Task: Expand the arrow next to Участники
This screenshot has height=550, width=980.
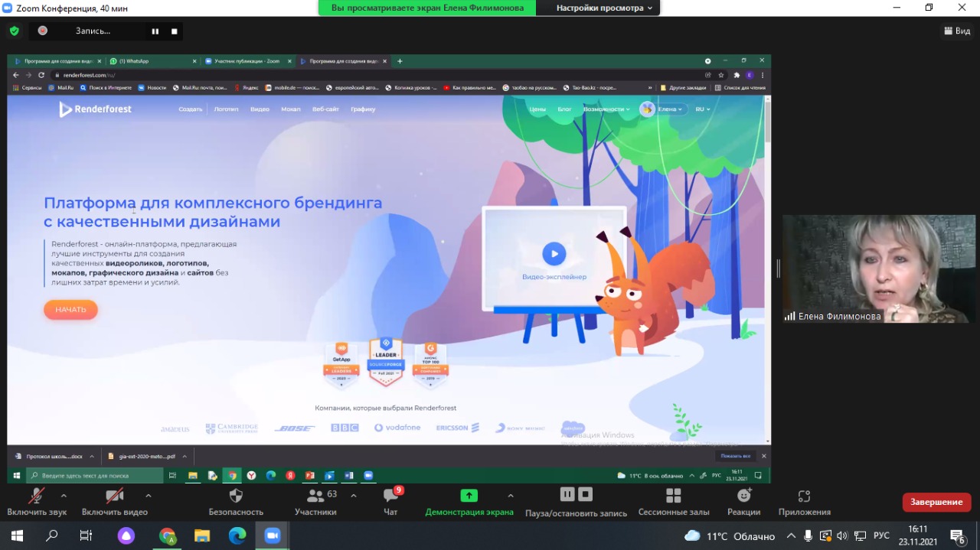Action: 353,496
